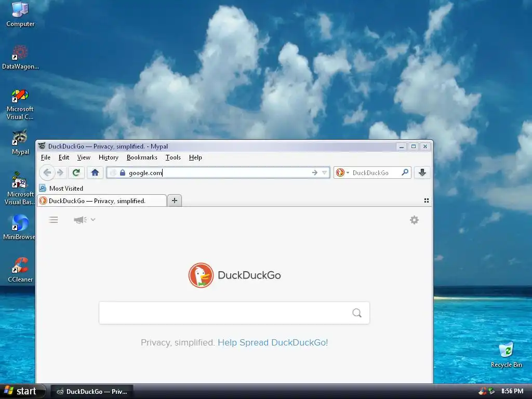Open the Microsoft Visual Basic desktop shortcut
The height and width of the screenshot is (399, 532).
[x=19, y=189]
